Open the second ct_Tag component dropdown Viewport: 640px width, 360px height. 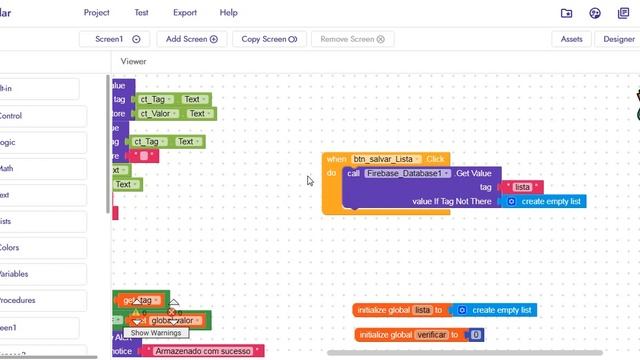pos(150,142)
